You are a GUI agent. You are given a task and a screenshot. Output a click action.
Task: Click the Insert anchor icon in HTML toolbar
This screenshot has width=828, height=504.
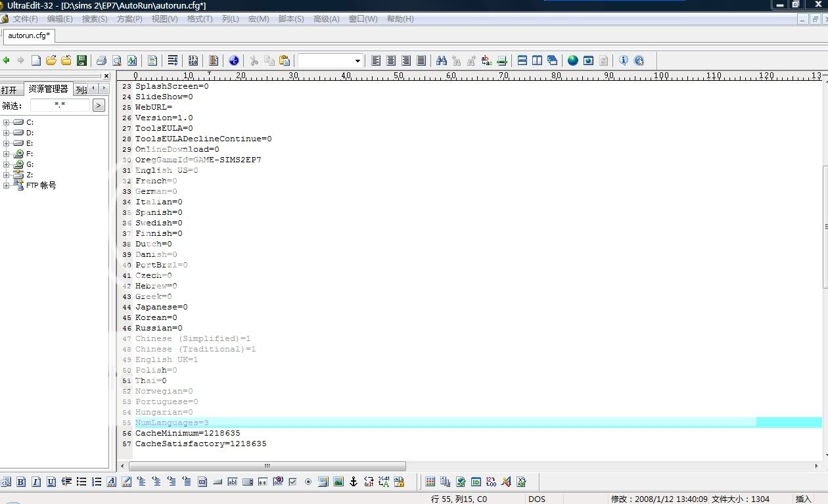[353, 482]
